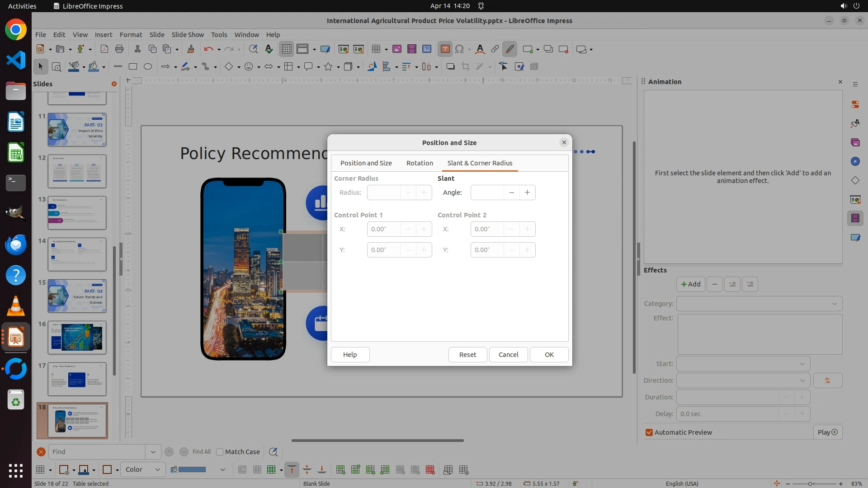Screen dimensions: 868x488
Task: Open the Color fill type dropdown
Action: tap(142, 469)
